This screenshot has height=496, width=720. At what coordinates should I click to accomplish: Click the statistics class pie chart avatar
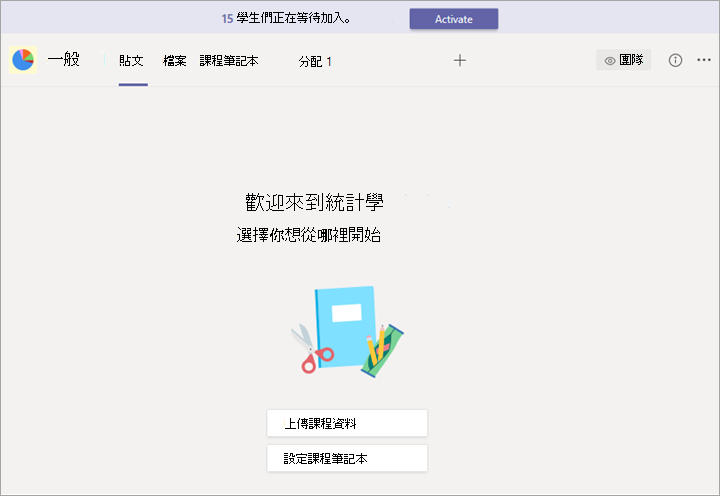[23, 60]
